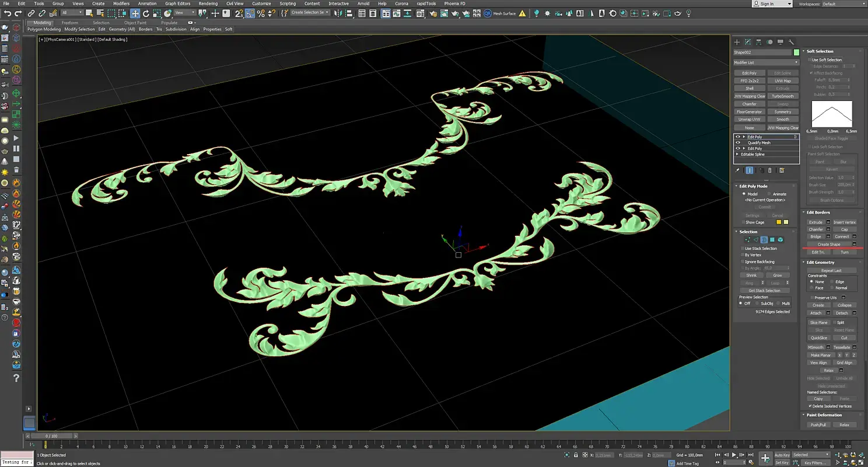
Task: Choose Vertex sub-object level icon
Action: point(748,239)
